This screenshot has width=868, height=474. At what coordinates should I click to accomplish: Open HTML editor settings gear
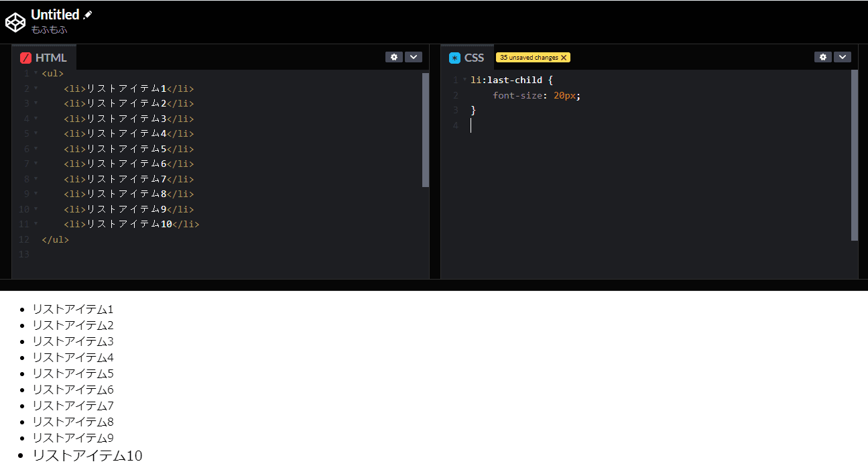click(394, 57)
